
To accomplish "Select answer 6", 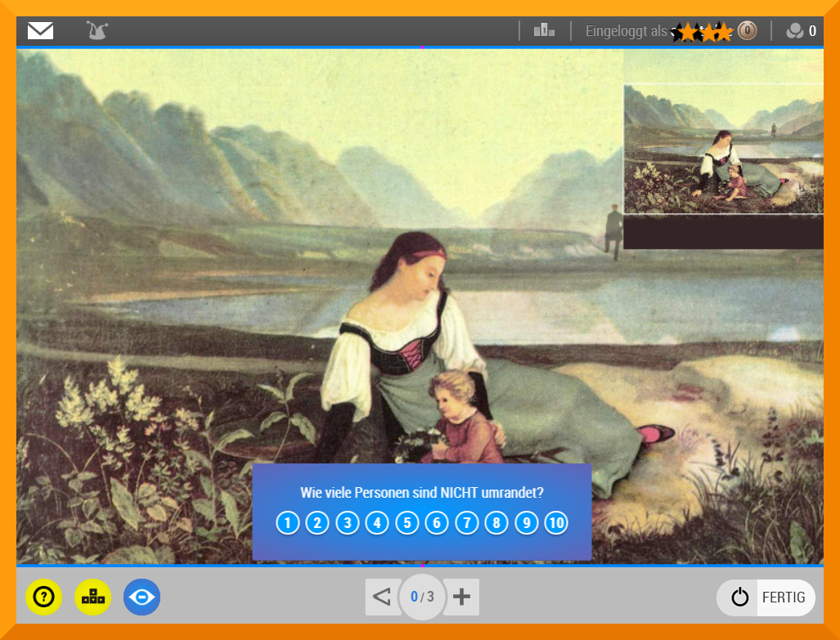I will coord(437,523).
